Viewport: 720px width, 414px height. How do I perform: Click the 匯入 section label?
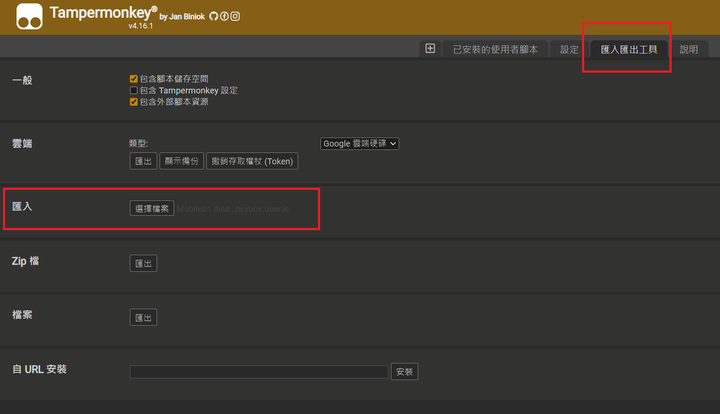(22, 207)
